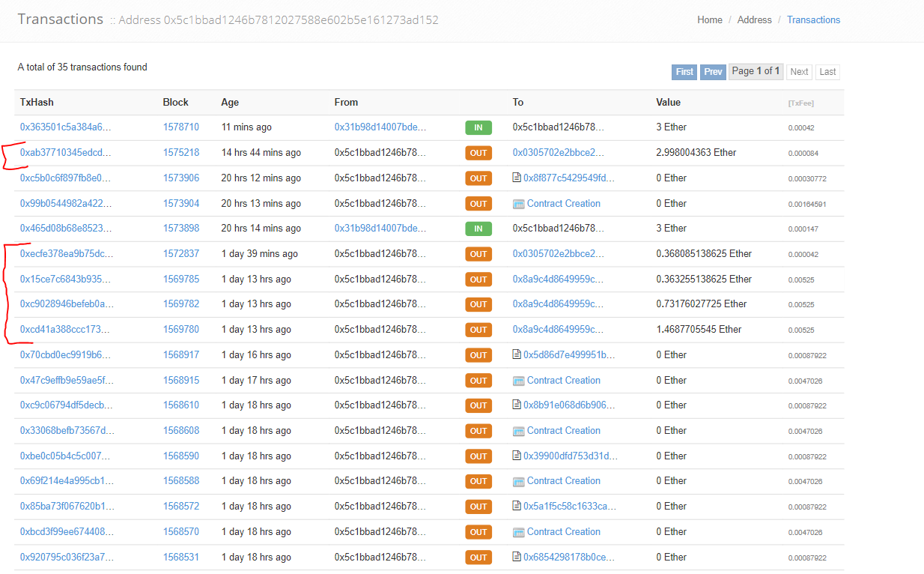The width and height of the screenshot is (924, 574).
Task: Open block number 1578710
Action: pos(181,127)
